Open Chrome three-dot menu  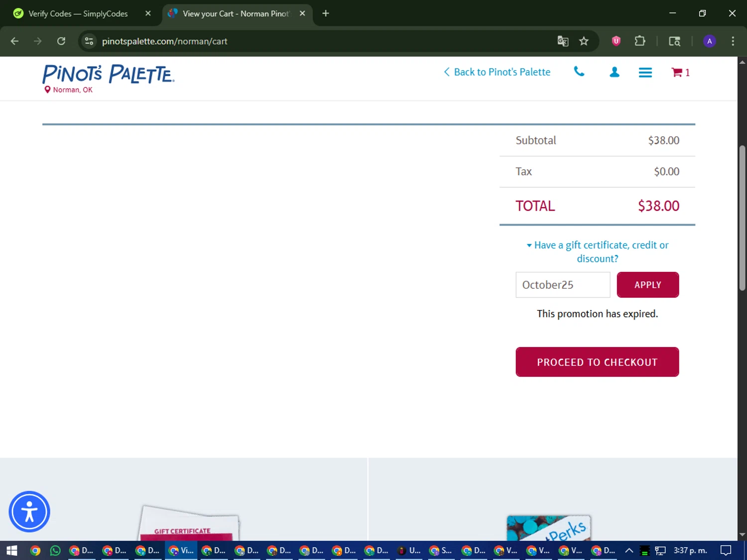click(x=733, y=41)
